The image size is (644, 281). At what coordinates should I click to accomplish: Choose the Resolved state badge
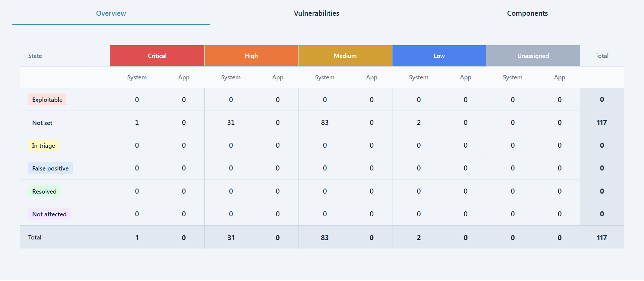[x=44, y=192]
